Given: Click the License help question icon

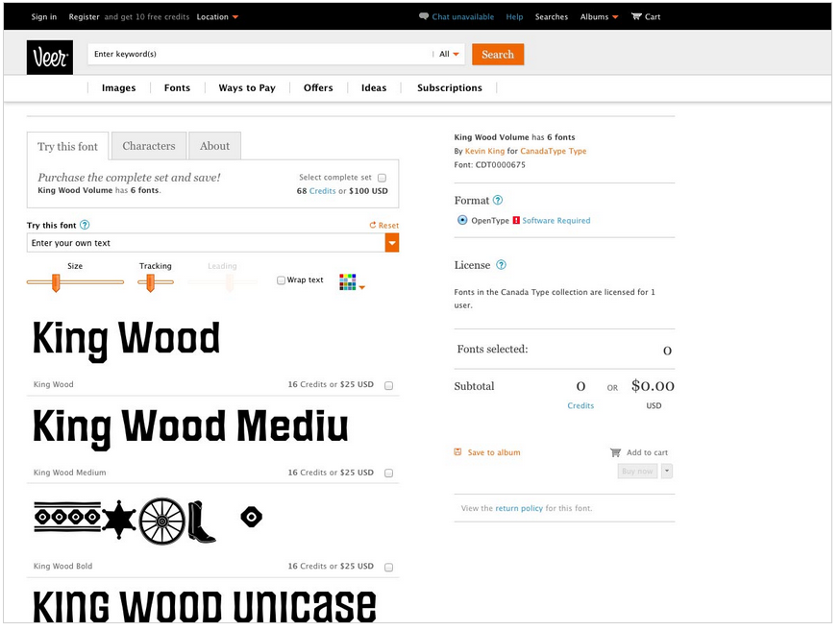Looking at the screenshot, I should tap(501, 265).
